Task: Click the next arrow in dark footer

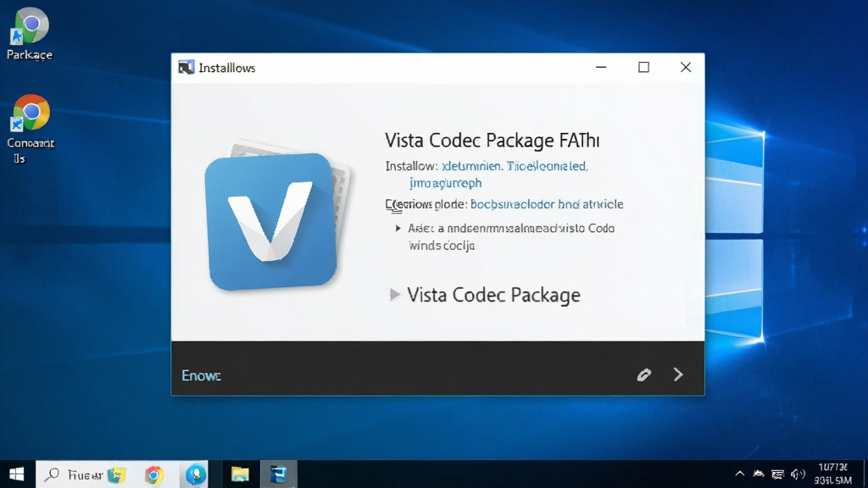Action: coord(678,374)
